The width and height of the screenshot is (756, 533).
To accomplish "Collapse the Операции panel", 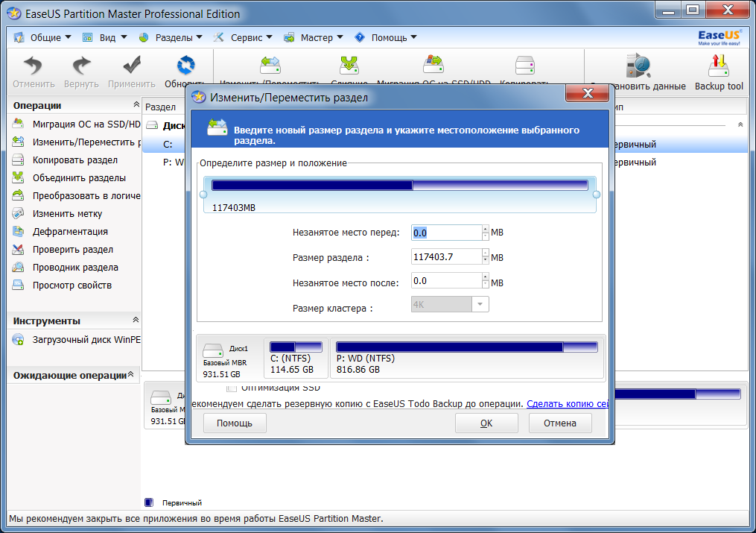I will coord(136,104).
